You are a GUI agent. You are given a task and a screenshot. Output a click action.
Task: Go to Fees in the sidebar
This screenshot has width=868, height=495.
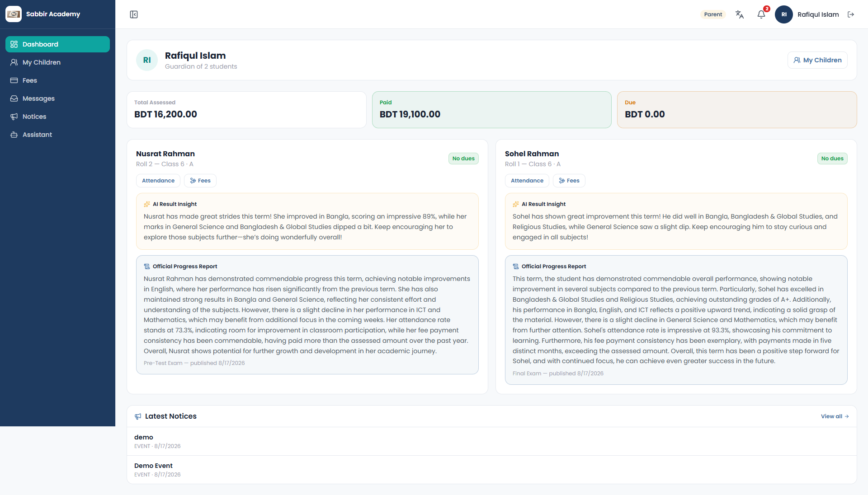(57, 80)
